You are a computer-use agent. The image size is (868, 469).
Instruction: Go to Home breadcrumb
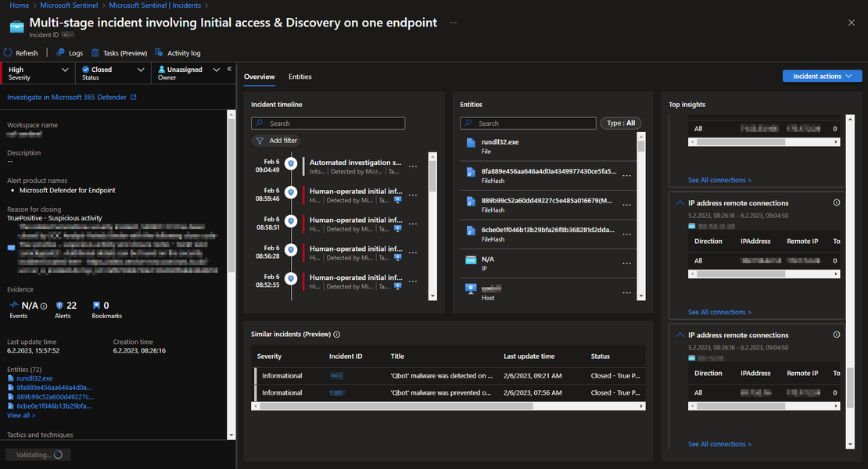point(20,5)
